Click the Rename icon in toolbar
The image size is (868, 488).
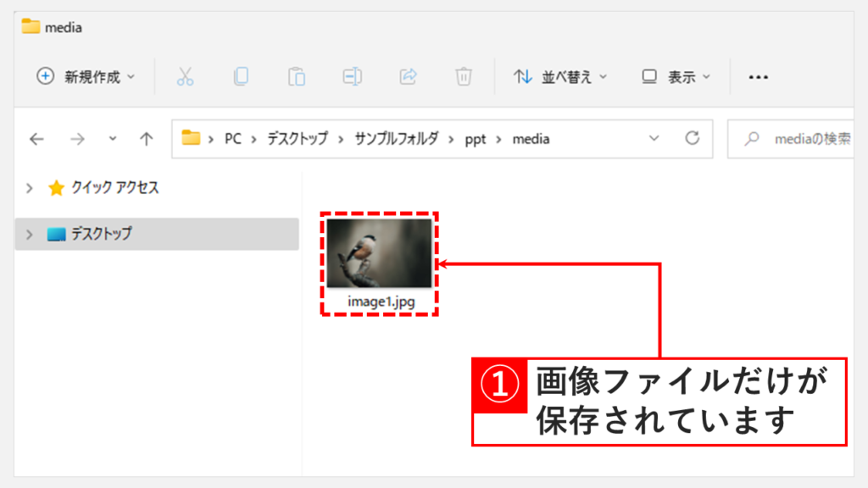(352, 77)
